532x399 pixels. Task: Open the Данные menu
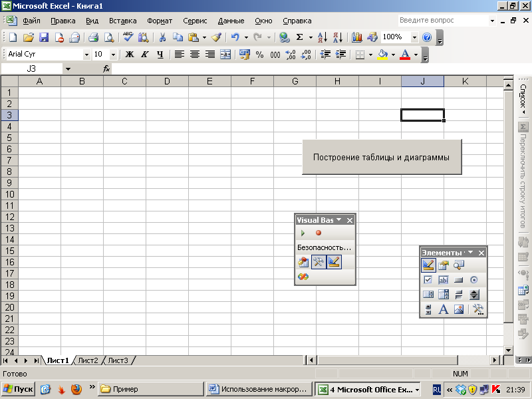point(231,21)
